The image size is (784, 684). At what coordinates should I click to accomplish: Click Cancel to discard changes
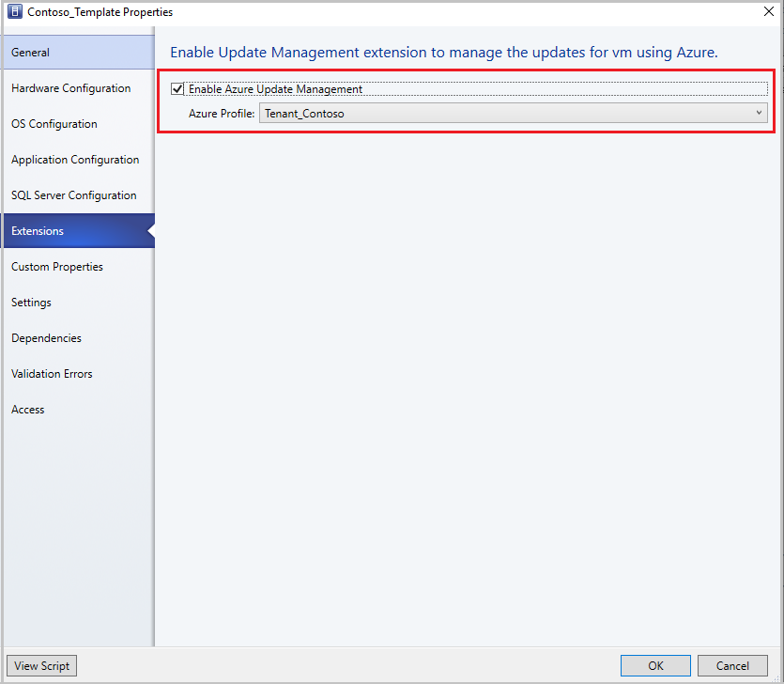(x=732, y=665)
